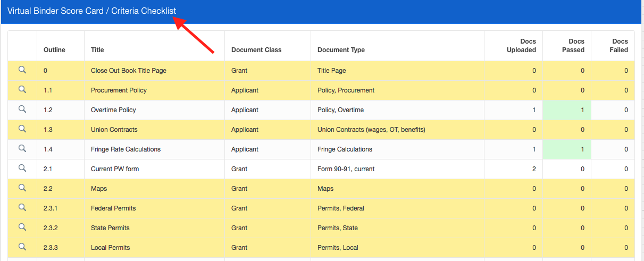Screen dimensions: 644x261
Task: Open magnifier icon for Union Contracts row
Action: tap(22, 129)
